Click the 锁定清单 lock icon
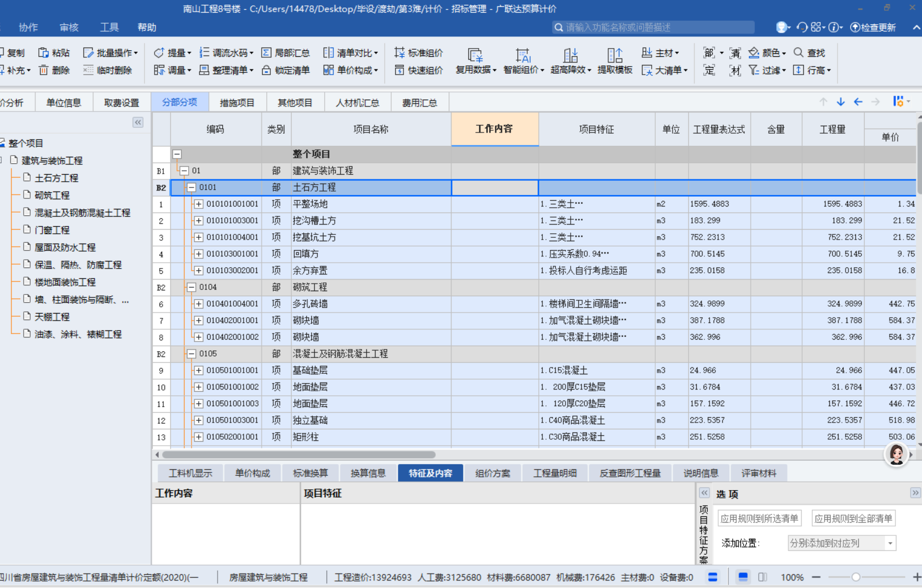The image size is (922, 588). [266, 70]
